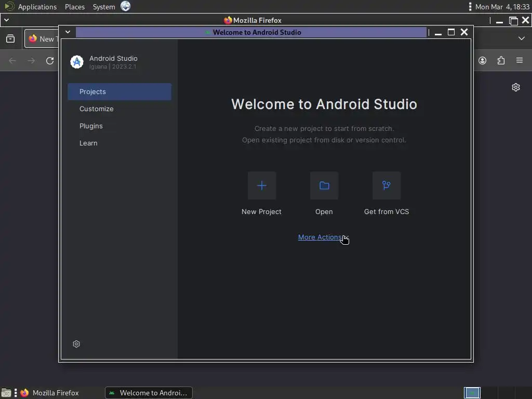Open Firefox window menu chevron in title bar
Viewport: 532px width, 399px height.
pyautogui.click(x=6, y=20)
